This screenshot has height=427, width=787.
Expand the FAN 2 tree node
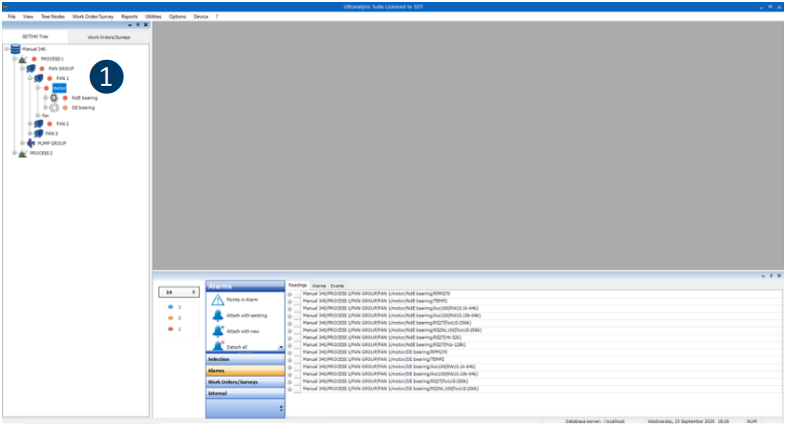30,124
